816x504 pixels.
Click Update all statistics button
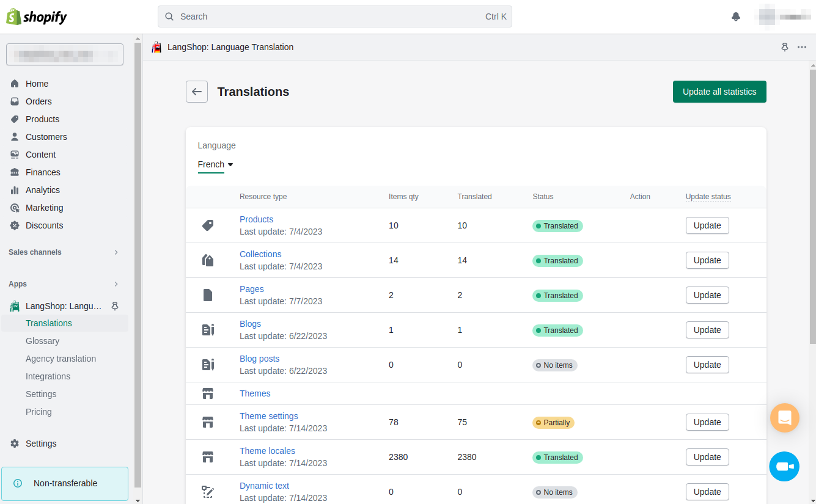[x=719, y=92]
